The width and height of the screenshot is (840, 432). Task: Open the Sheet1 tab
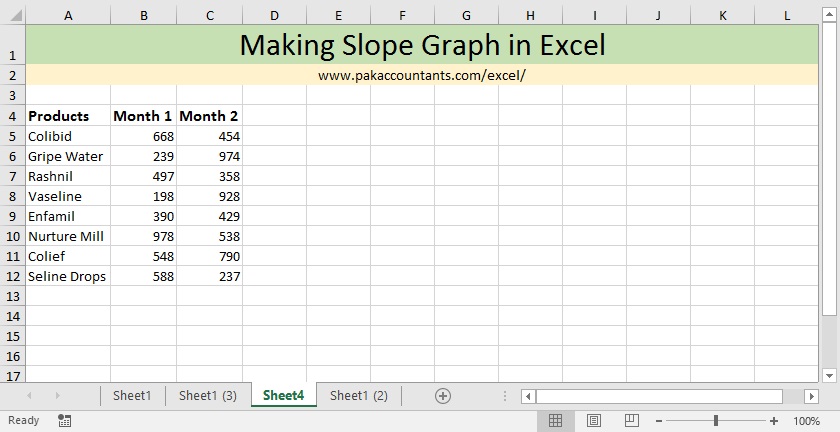point(132,396)
